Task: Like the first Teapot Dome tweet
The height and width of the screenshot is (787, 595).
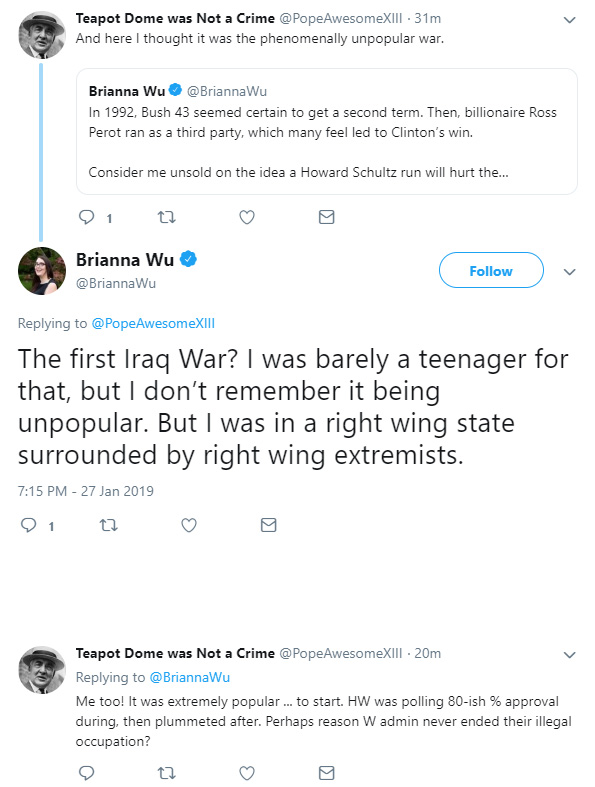Action: point(247,217)
